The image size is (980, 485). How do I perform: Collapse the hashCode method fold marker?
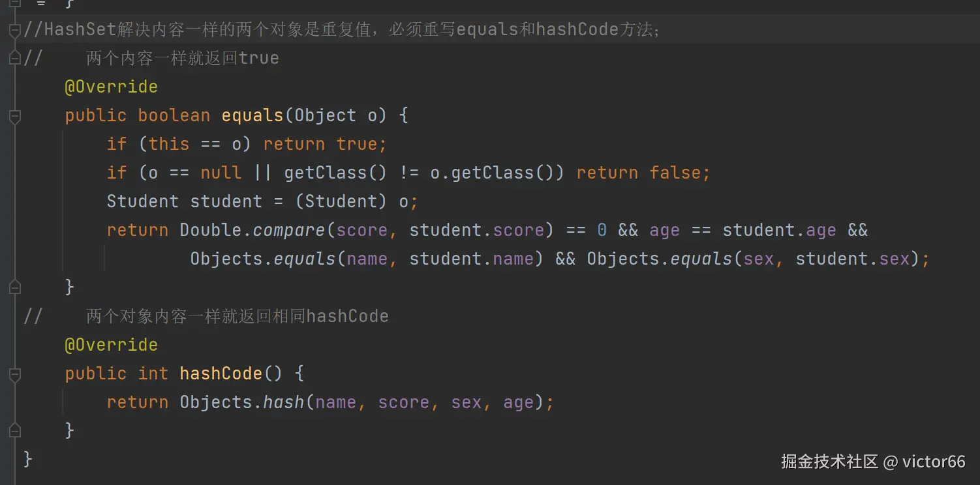[x=15, y=374]
